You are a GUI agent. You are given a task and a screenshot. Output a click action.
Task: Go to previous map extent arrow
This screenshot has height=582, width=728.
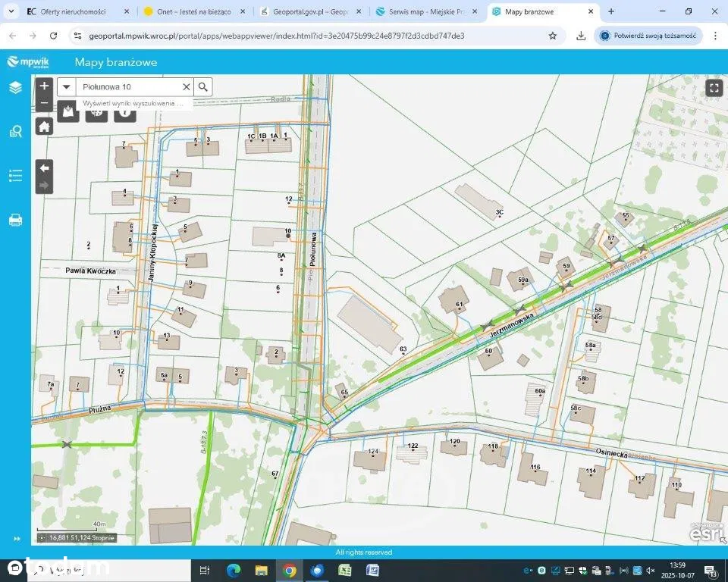click(x=44, y=168)
